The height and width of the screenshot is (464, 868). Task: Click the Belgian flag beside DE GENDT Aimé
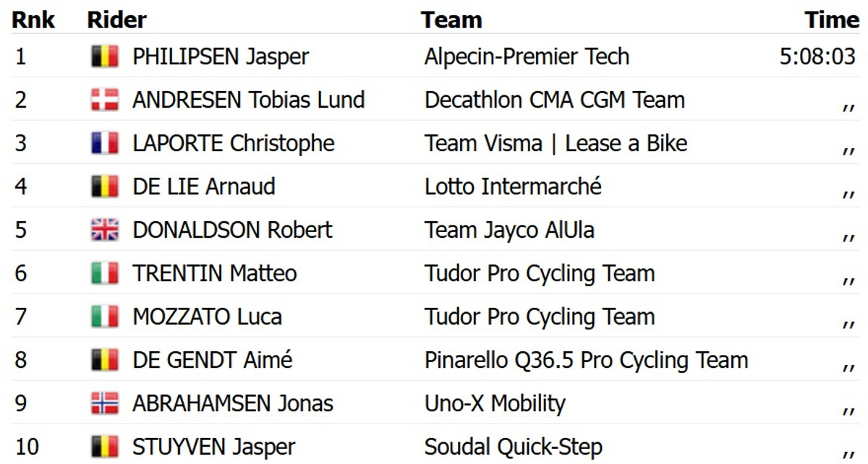tap(105, 361)
